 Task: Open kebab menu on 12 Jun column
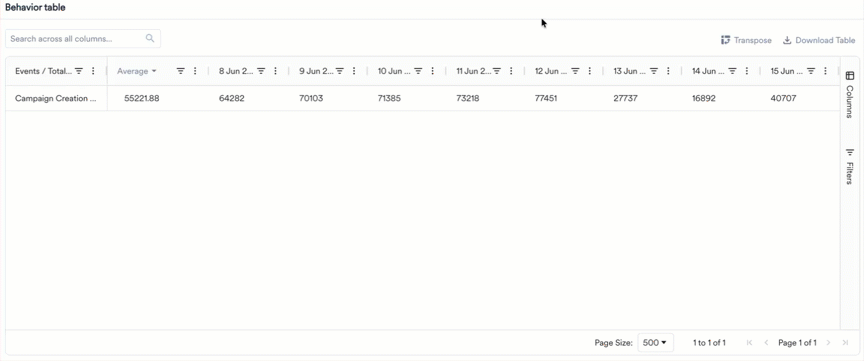pyautogui.click(x=590, y=71)
